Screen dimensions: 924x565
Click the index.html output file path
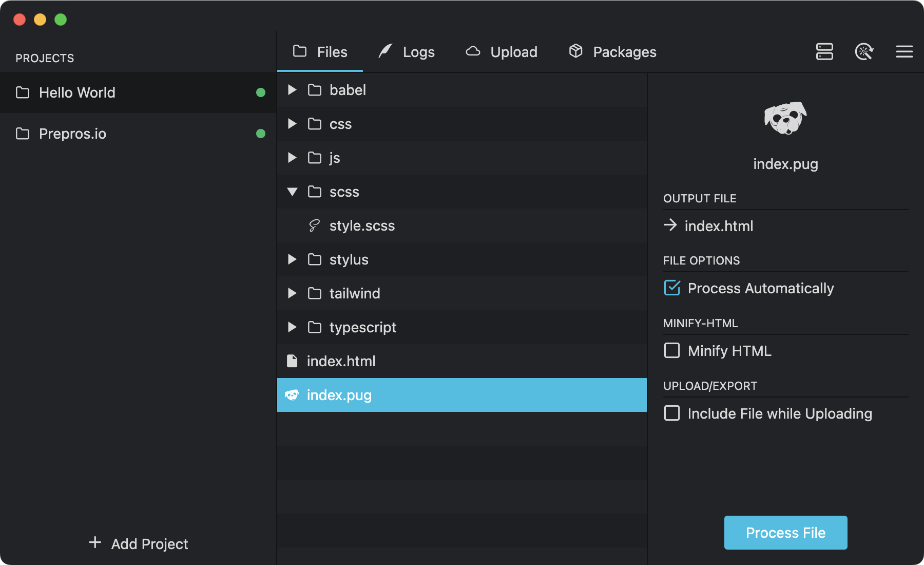click(x=719, y=226)
